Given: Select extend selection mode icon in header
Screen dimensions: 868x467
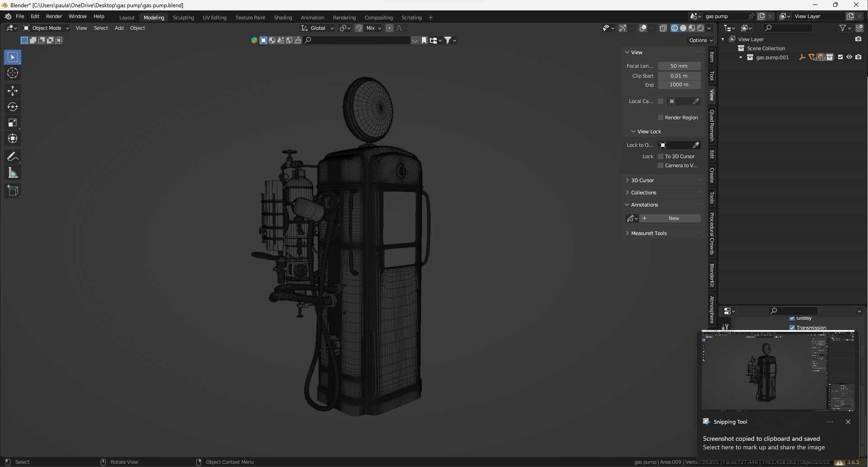Looking at the screenshot, I should click(x=33, y=40).
